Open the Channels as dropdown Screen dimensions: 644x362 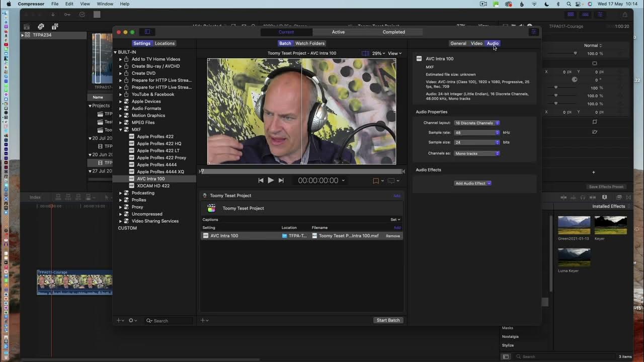click(476, 153)
